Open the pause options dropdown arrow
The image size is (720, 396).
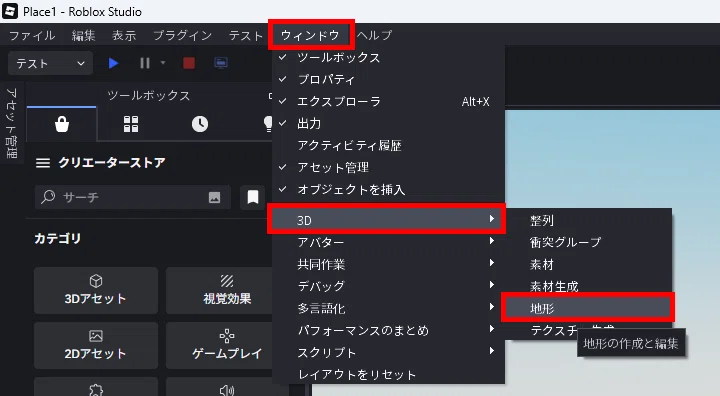click(x=163, y=63)
